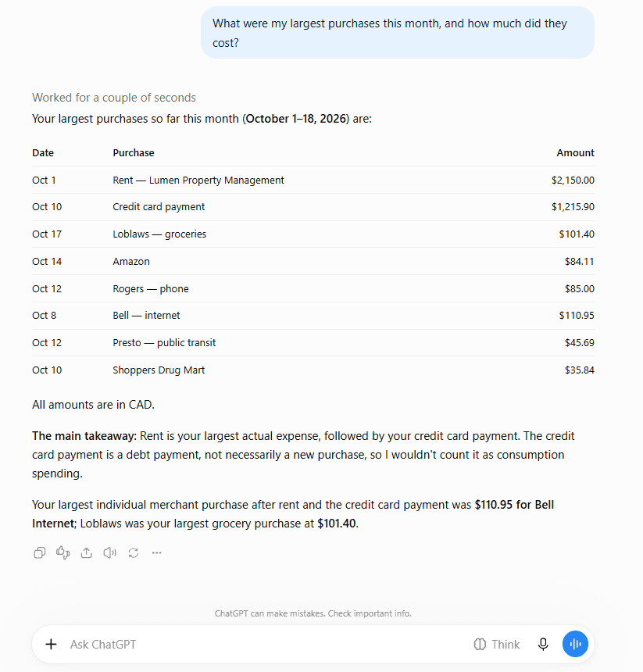Click the $110.95 Bell internet amount cell
The image size is (643, 672).
[577, 316]
